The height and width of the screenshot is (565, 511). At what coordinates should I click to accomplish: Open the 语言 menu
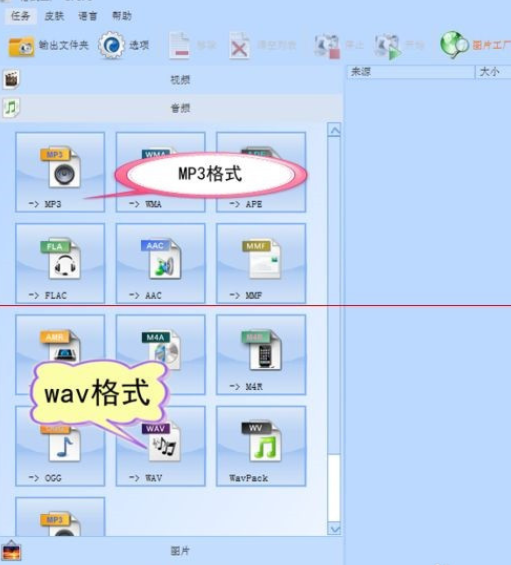pyautogui.click(x=88, y=16)
